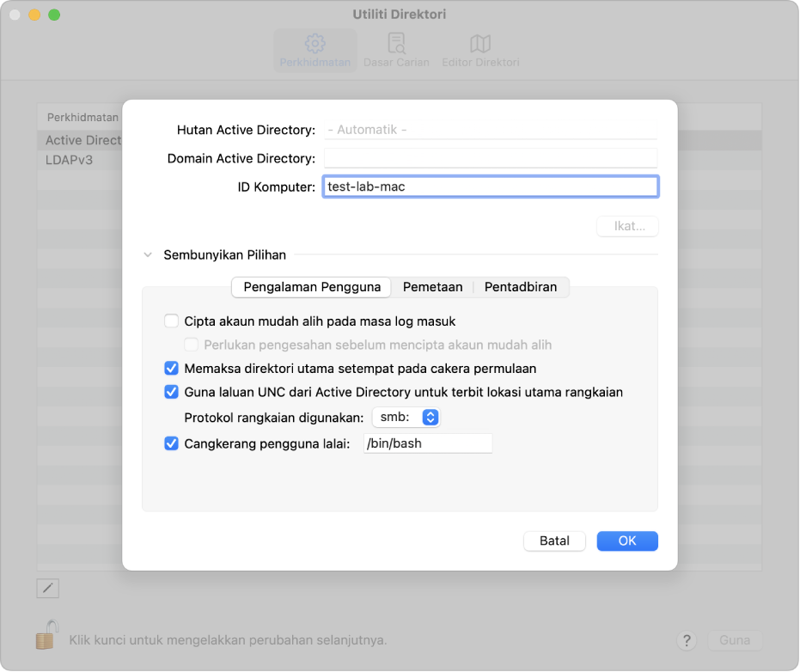Switch to the Pentadbiran tab

pos(521,287)
